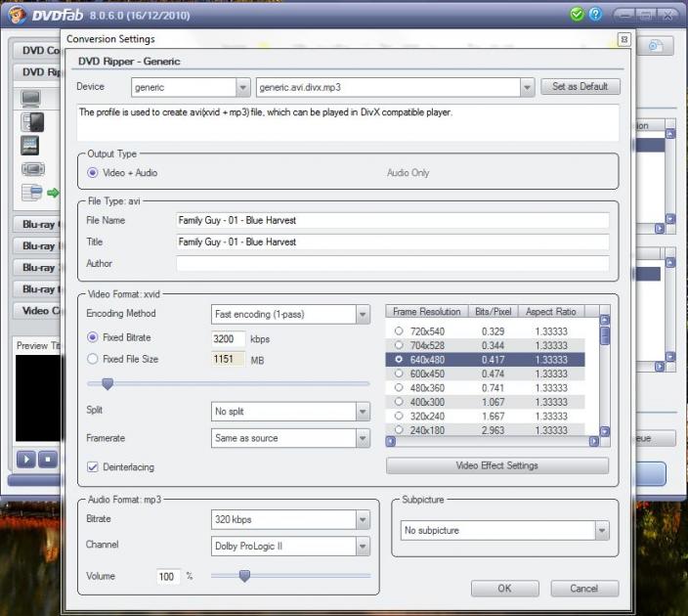Open the audio Bitrate 320 kbps dropdown
This screenshot has width=688, height=616.
coord(363,519)
